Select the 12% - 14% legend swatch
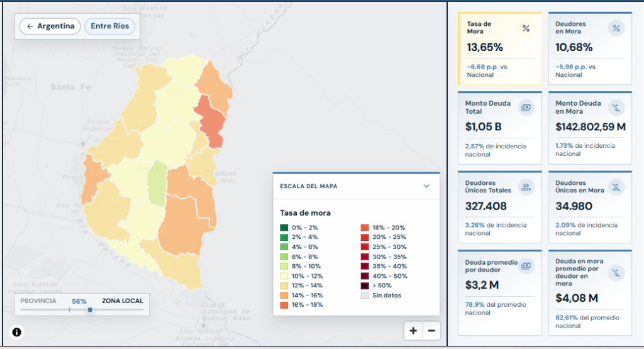 284,285
